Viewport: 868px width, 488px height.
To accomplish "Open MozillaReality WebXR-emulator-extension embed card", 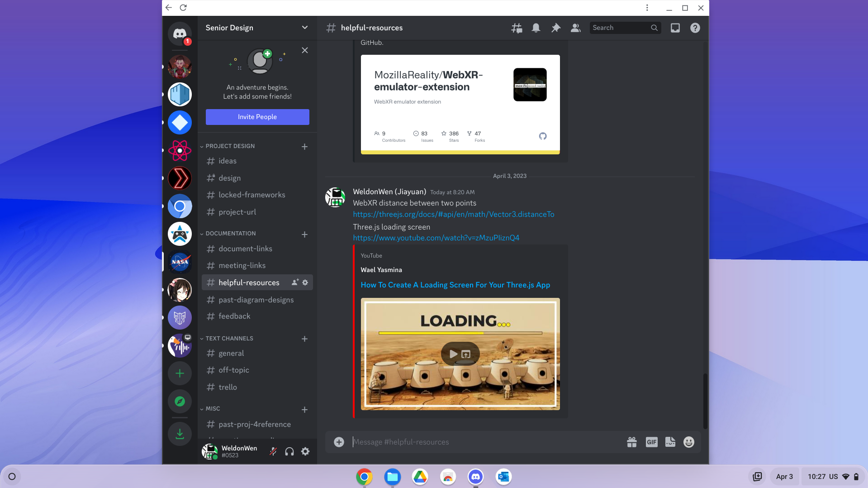I will tap(460, 105).
